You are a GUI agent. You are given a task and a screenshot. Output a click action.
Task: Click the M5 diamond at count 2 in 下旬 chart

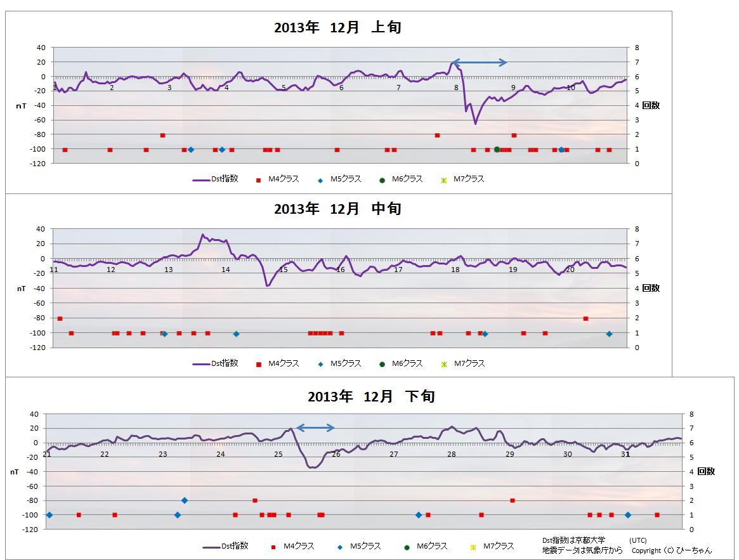pyautogui.click(x=185, y=500)
